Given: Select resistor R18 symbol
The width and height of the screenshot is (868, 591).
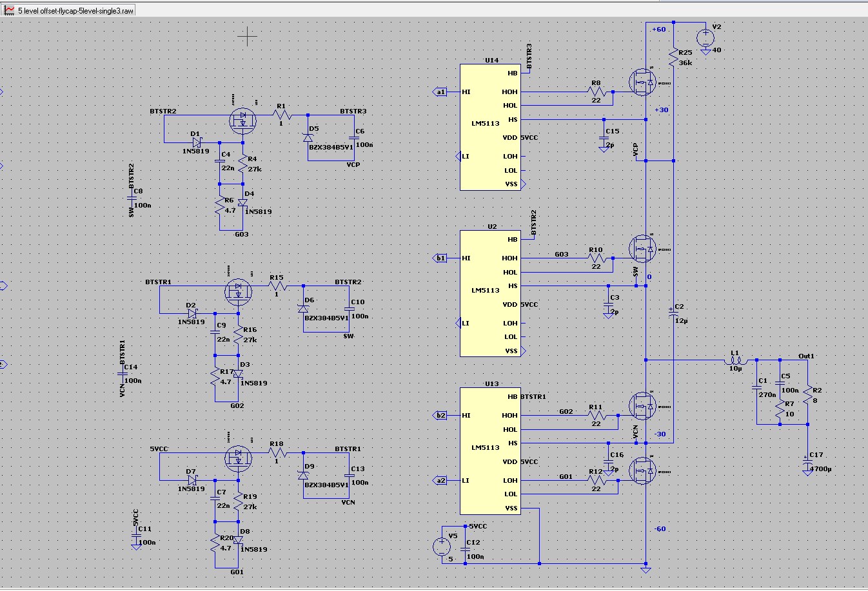Looking at the screenshot, I should pos(276,452).
